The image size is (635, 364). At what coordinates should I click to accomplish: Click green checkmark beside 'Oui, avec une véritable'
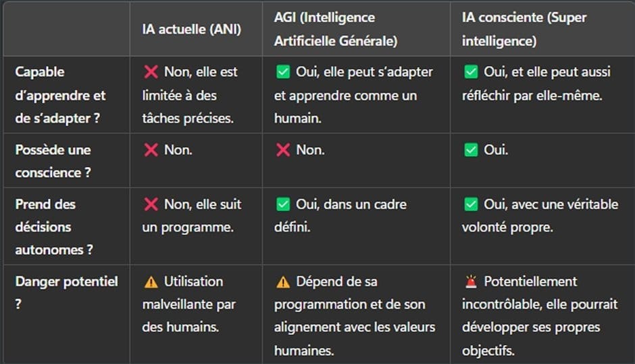tap(471, 204)
